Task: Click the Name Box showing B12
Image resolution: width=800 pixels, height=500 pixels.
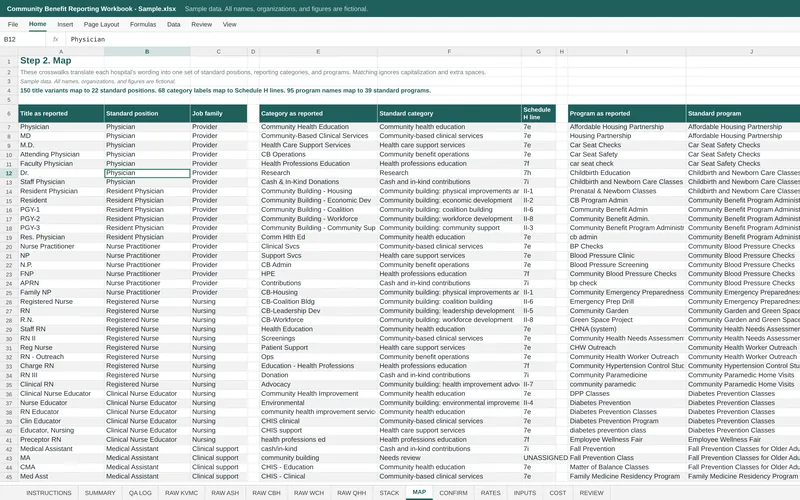Action: tap(23, 39)
